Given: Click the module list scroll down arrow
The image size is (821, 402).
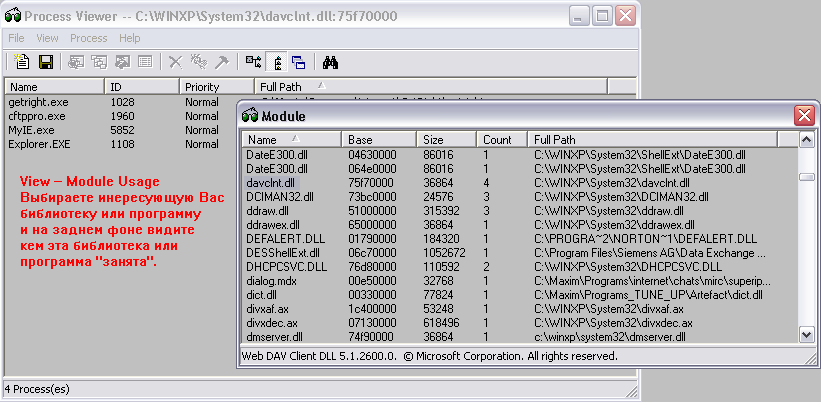Looking at the screenshot, I should pyautogui.click(x=805, y=336).
